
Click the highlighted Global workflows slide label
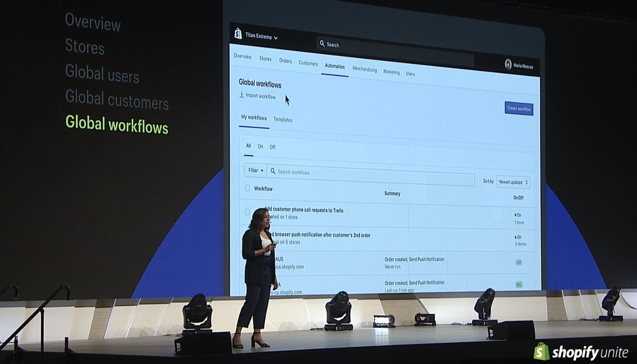tap(117, 125)
